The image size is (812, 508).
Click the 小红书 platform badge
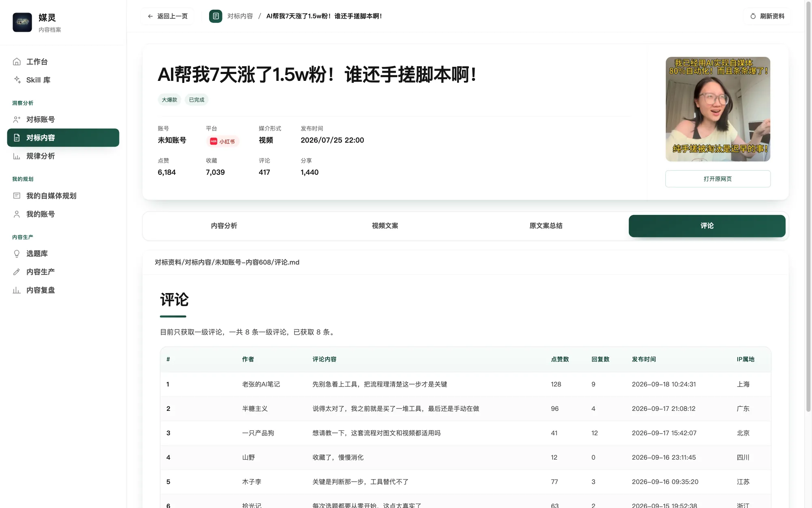[x=222, y=141]
